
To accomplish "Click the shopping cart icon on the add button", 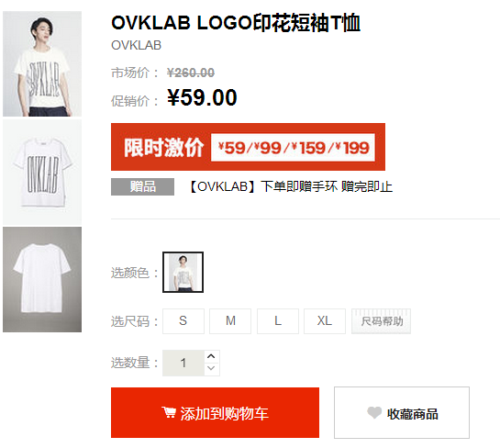I will 169,412.
